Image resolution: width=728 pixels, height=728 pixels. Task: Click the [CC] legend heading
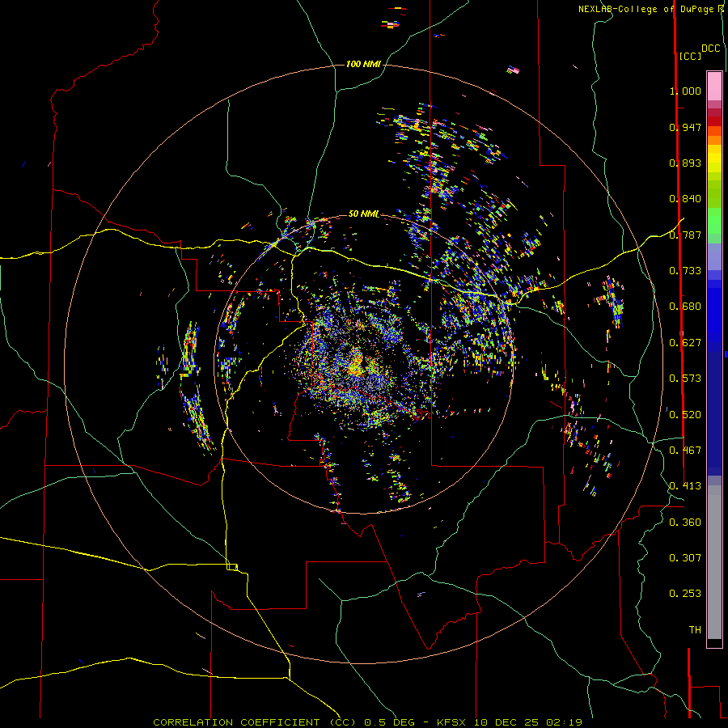[690, 56]
